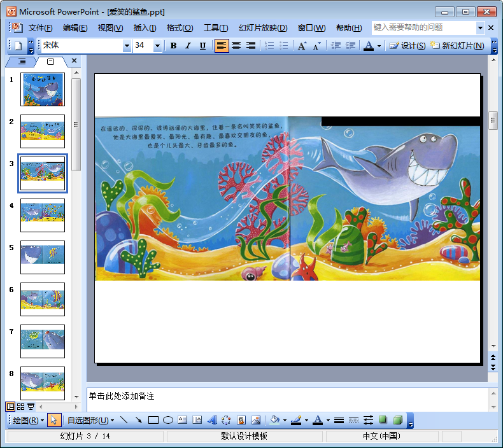This screenshot has height=448, width=503.
Task: Toggle bold formatting
Action: click(x=173, y=46)
